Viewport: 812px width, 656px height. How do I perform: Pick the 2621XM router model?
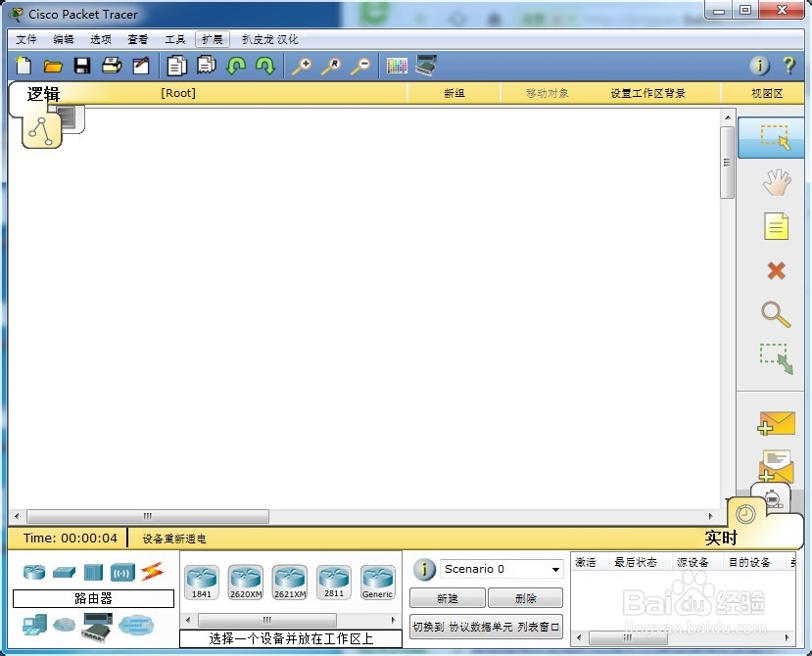click(290, 582)
